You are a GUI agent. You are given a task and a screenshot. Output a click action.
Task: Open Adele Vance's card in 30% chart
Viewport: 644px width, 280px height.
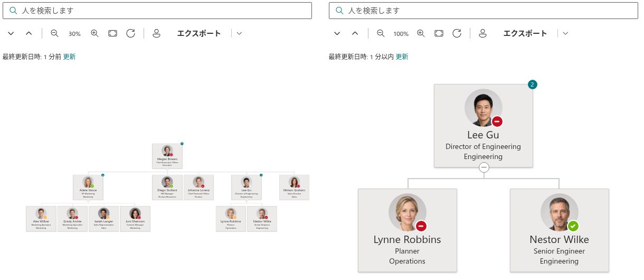click(x=88, y=187)
